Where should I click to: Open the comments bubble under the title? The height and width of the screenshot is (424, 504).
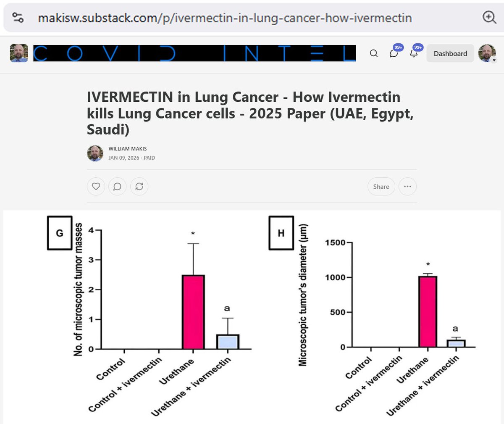pyautogui.click(x=117, y=186)
